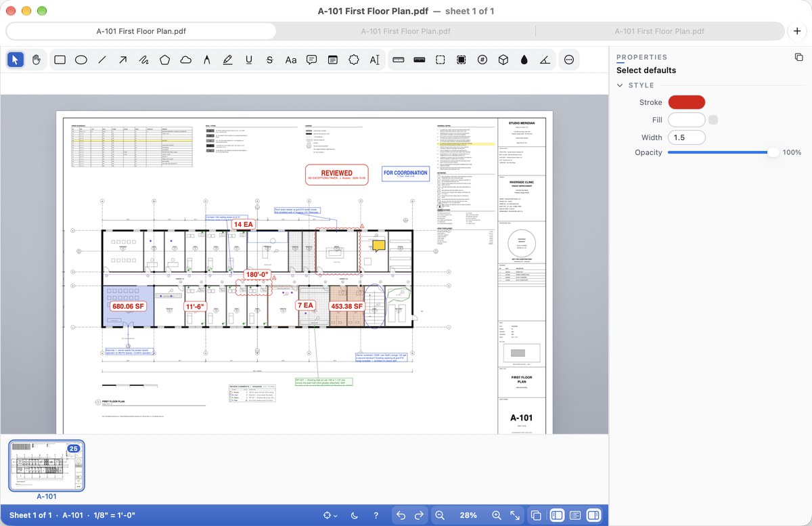This screenshot has height=526, width=812.
Task: Select the hand pan tool
Action: [x=36, y=60]
